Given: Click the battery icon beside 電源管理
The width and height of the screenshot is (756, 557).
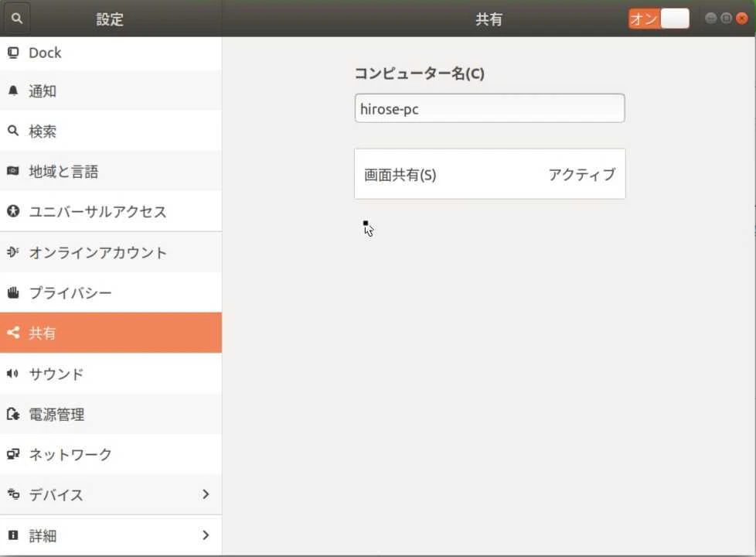Looking at the screenshot, I should [x=13, y=414].
